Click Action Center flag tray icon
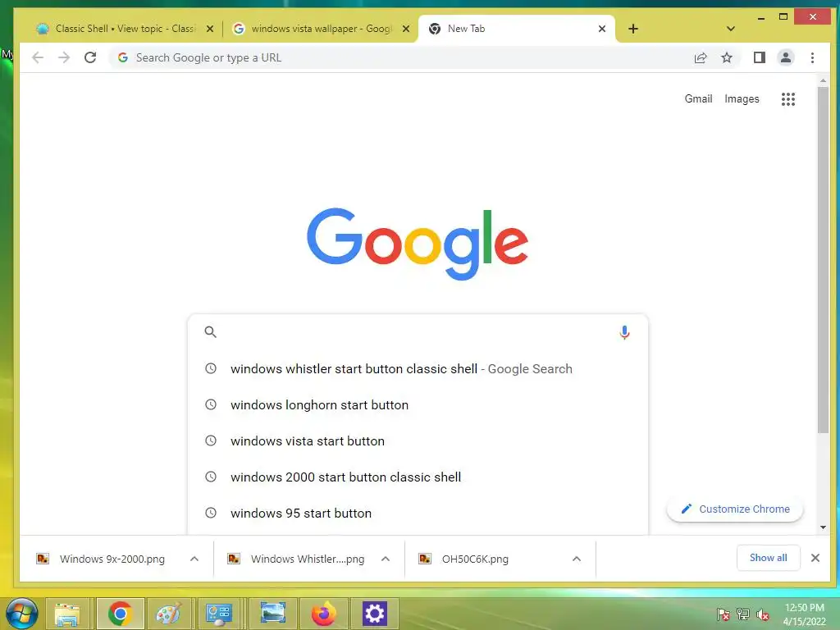840x630 pixels. pos(723,614)
